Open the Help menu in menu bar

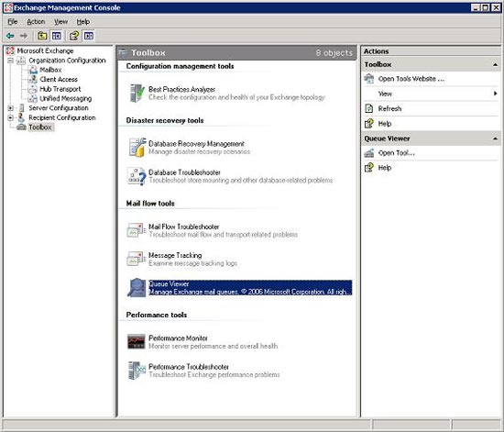(x=82, y=22)
